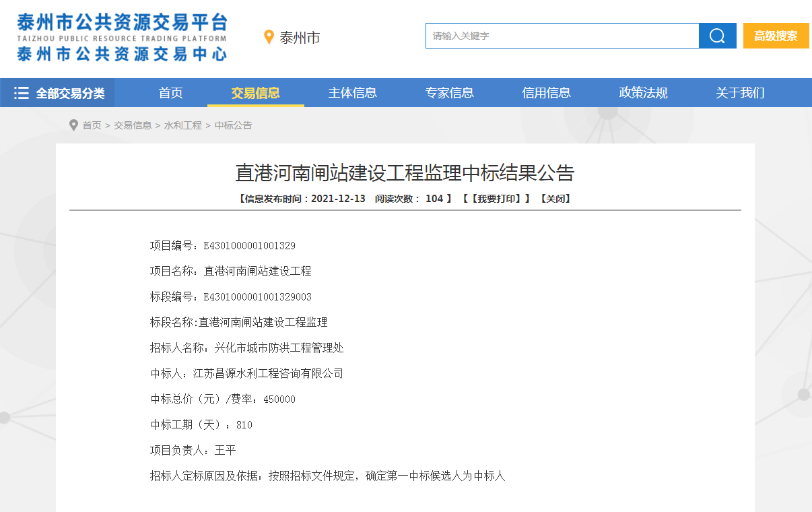812x512 pixels.
Task: Click the 招标人定标原因及依据 line
Action: [328, 476]
